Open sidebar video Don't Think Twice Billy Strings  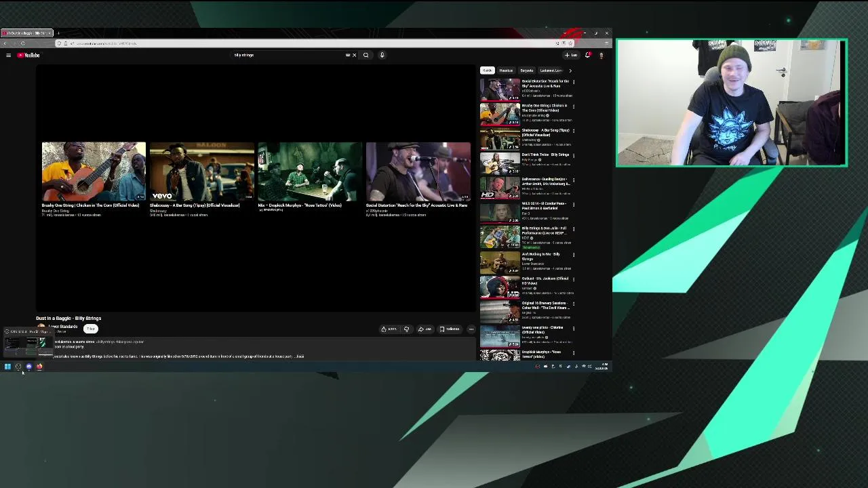pos(500,163)
